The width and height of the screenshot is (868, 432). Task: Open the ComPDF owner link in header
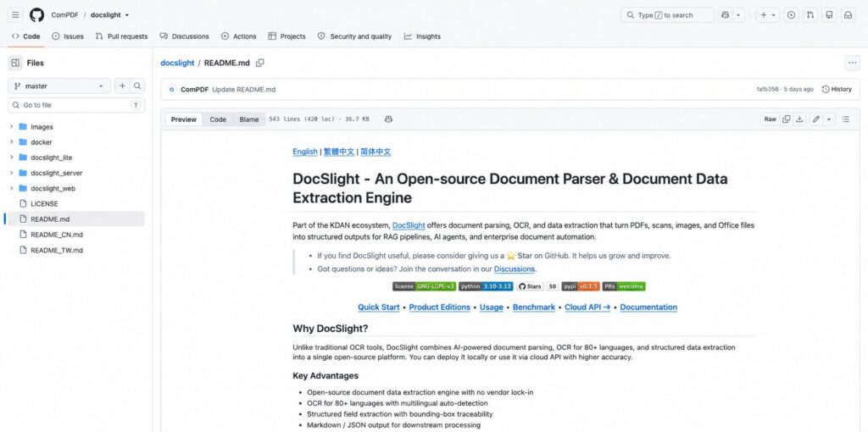click(x=63, y=15)
